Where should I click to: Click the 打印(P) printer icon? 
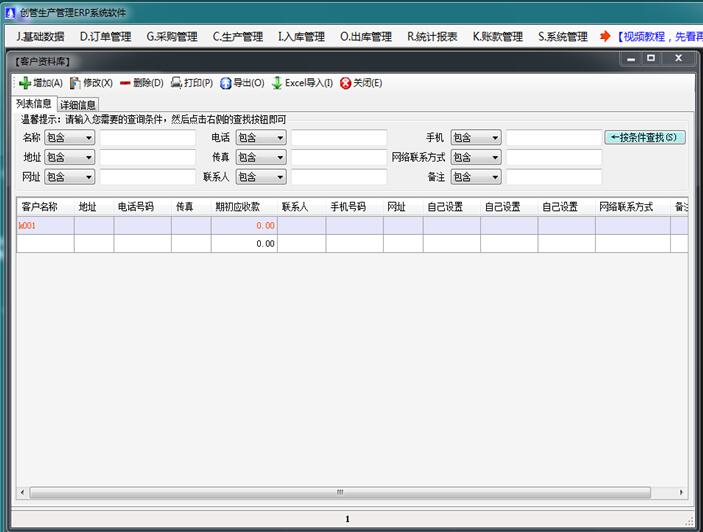click(x=176, y=83)
